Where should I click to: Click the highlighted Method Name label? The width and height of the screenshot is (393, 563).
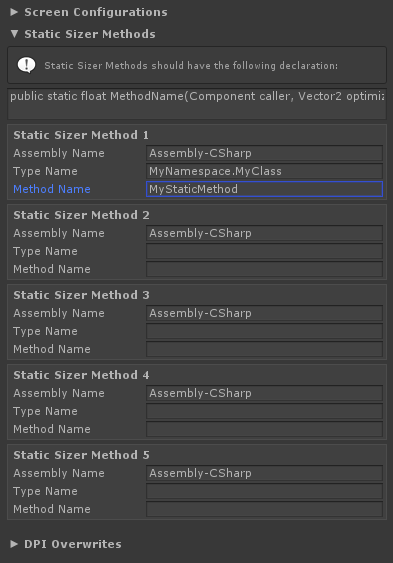(52, 189)
